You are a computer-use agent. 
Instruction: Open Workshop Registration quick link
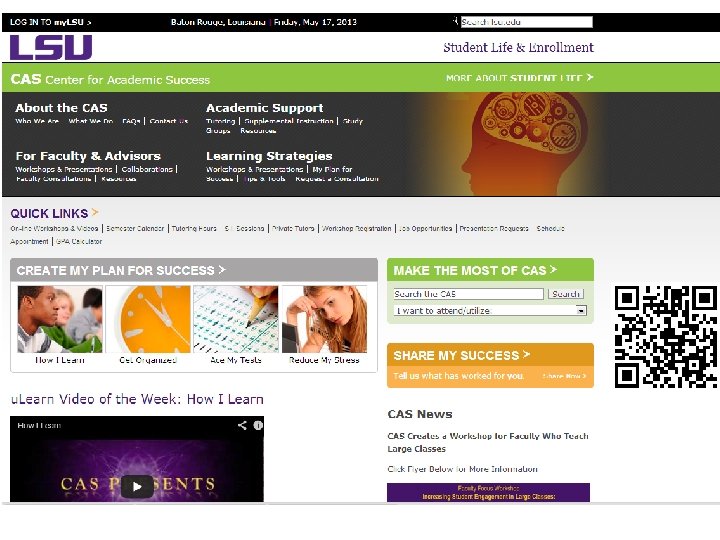[357, 228]
